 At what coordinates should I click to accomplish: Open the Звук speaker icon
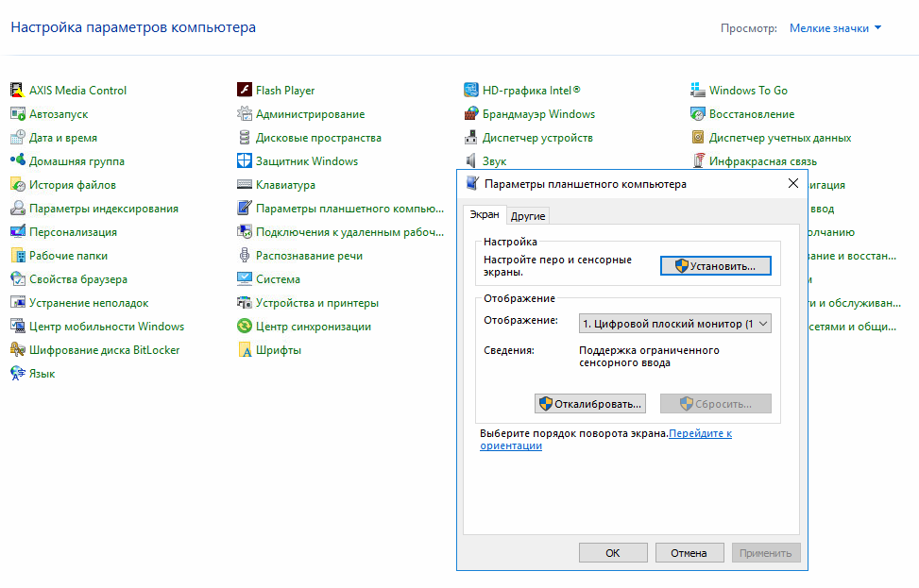(470, 161)
